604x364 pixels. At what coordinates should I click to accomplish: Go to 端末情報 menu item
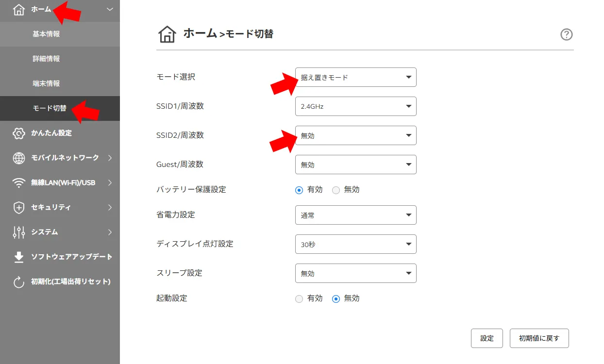click(x=46, y=83)
